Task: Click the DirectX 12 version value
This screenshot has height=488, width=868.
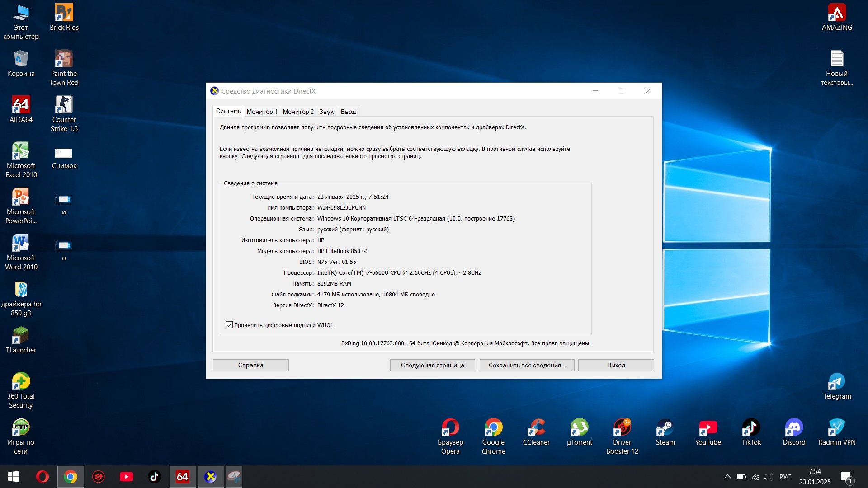Action: pyautogui.click(x=330, y=305)
